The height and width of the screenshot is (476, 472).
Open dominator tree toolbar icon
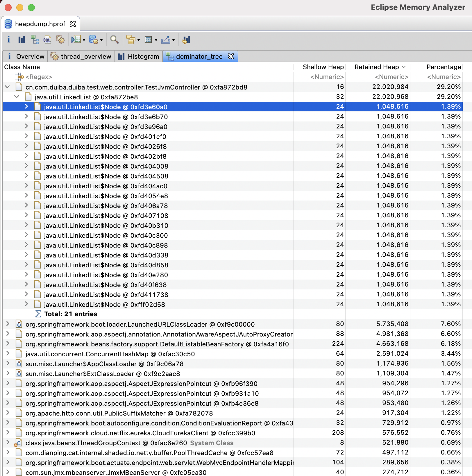(35, 40)
